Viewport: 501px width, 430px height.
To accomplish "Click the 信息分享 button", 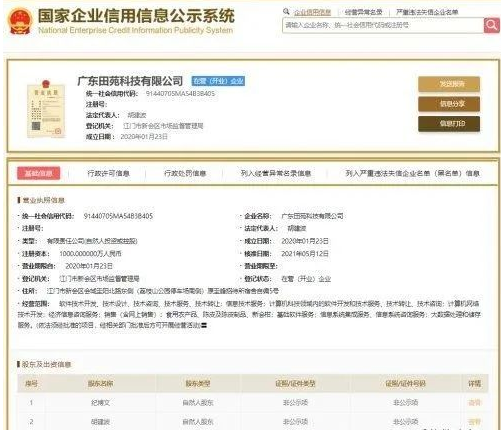I will coord(449,104).
